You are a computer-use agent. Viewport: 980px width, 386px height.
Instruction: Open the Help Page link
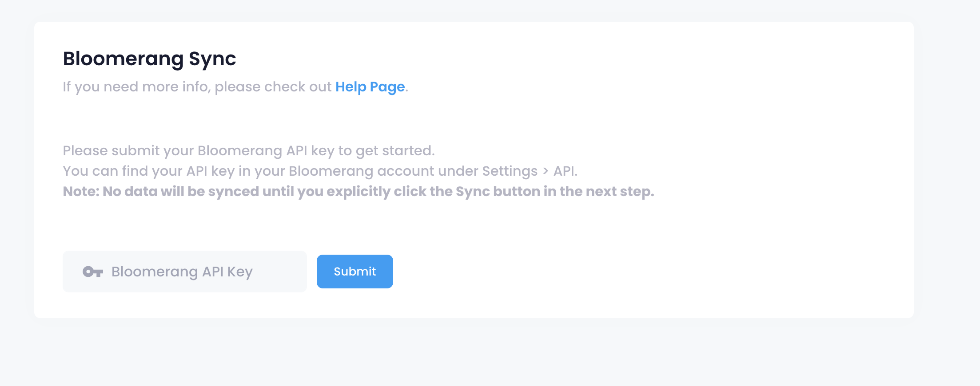[370, 87]
